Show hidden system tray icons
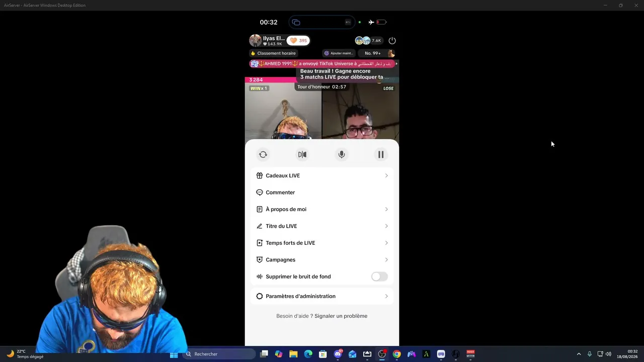 coord(579,354)
